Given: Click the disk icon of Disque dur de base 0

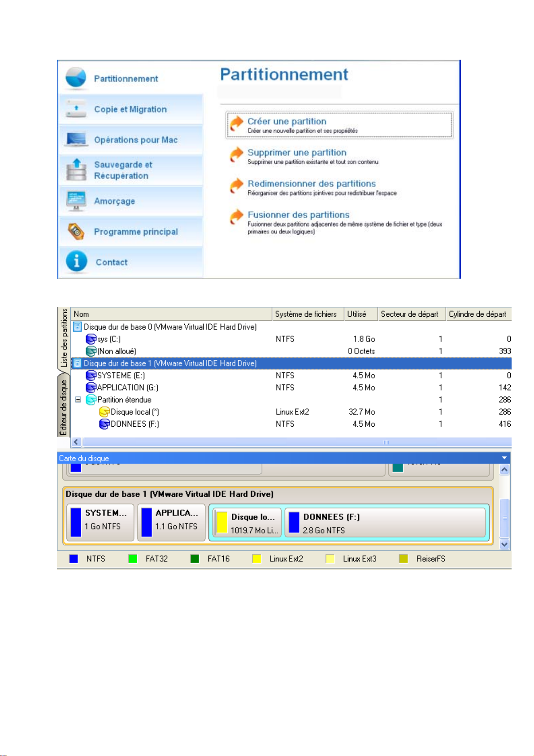Looking at the screenshot, I should click(x=78, y=327).
